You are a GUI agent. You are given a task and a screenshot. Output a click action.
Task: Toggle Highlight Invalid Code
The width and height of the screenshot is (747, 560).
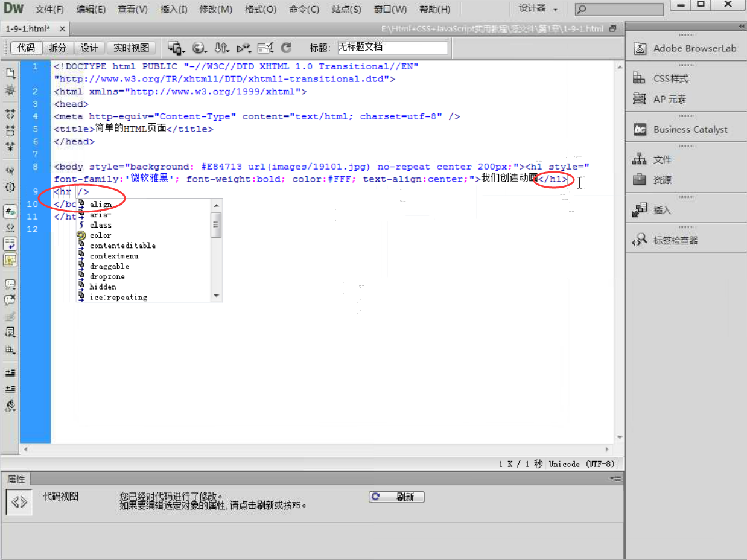(10, 227)
